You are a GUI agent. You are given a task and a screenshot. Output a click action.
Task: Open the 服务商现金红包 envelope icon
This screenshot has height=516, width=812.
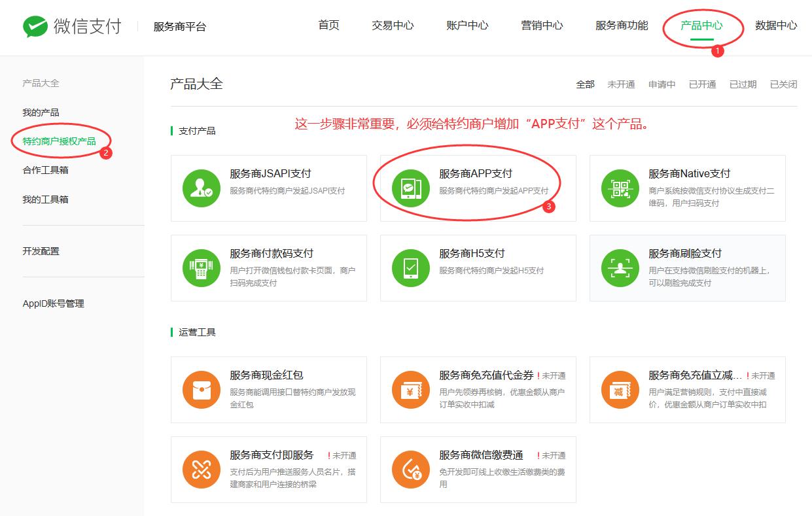(202, 389)
